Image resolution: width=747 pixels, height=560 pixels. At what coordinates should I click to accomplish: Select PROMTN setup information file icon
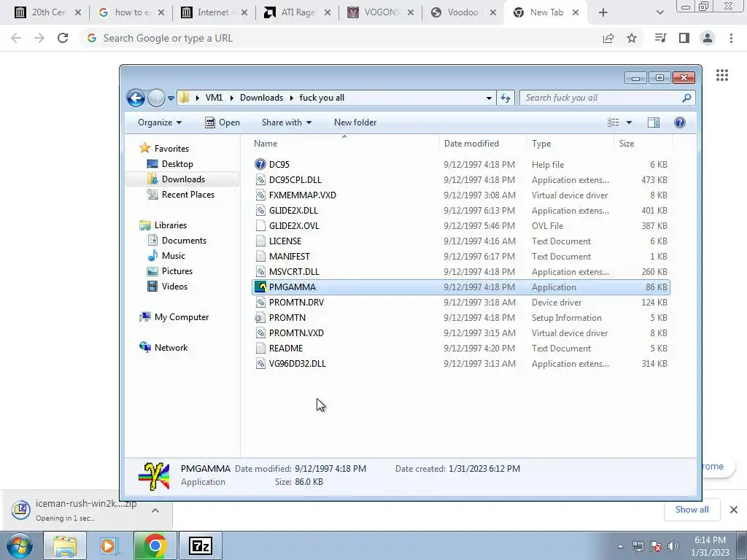[260, 318]
